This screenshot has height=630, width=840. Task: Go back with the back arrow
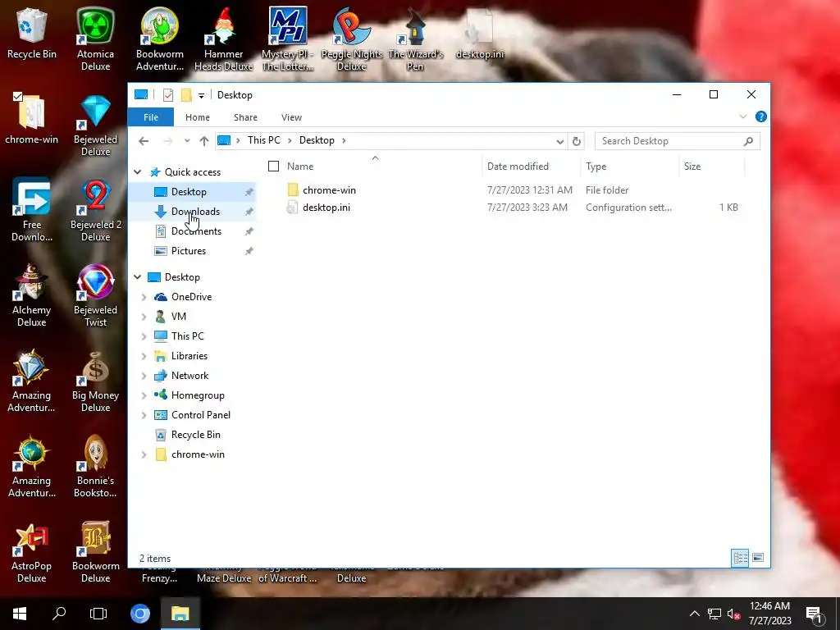(x=144, y=141)
